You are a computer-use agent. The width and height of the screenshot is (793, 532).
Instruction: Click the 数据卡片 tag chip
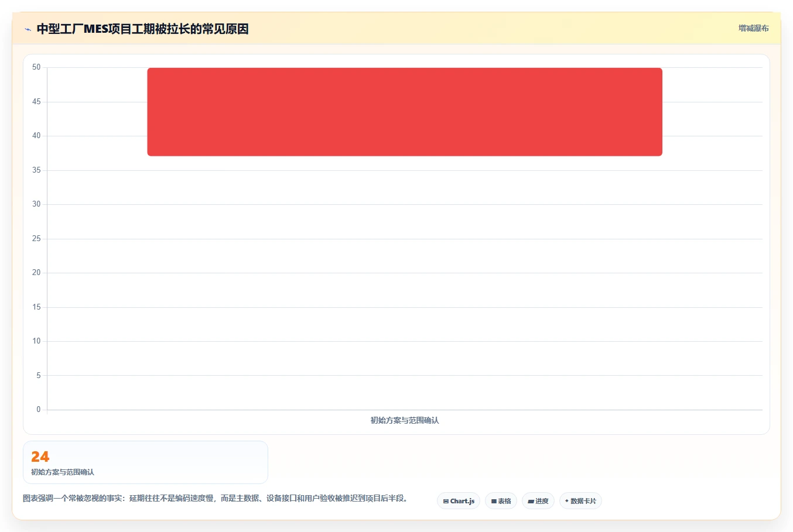pos(580,501)
